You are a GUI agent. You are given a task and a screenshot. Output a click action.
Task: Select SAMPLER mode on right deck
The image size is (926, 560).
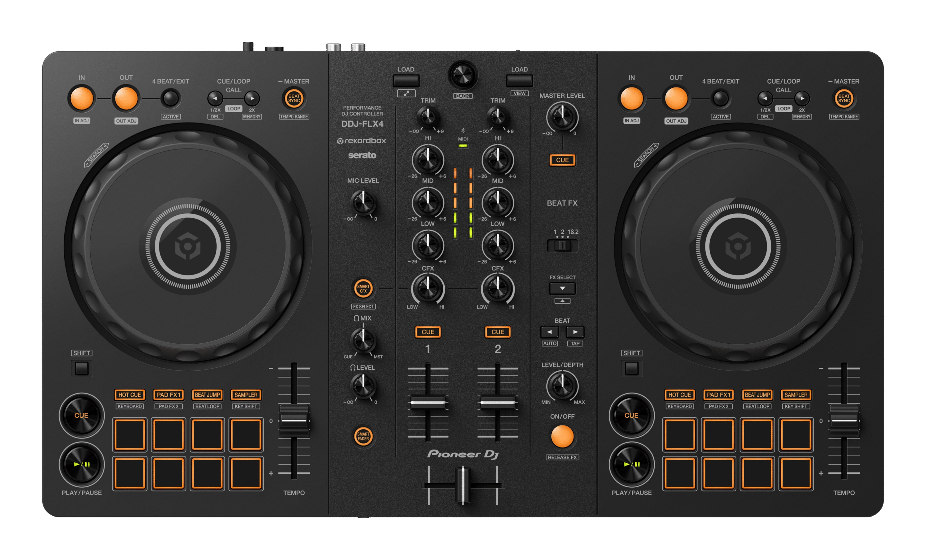point(795,395)
